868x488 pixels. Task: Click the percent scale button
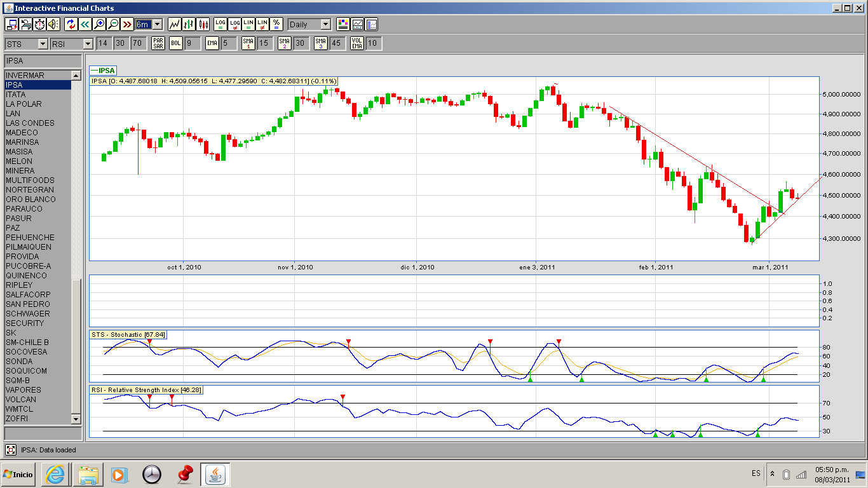[x=276, y=24]
